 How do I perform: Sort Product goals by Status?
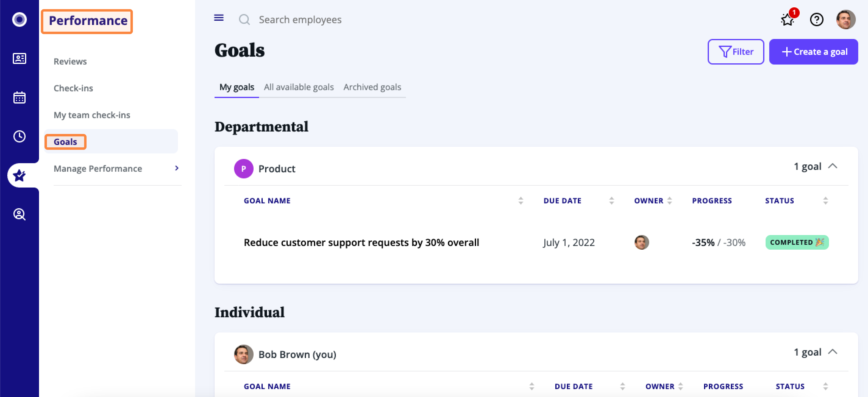click(x=825, y=201)
